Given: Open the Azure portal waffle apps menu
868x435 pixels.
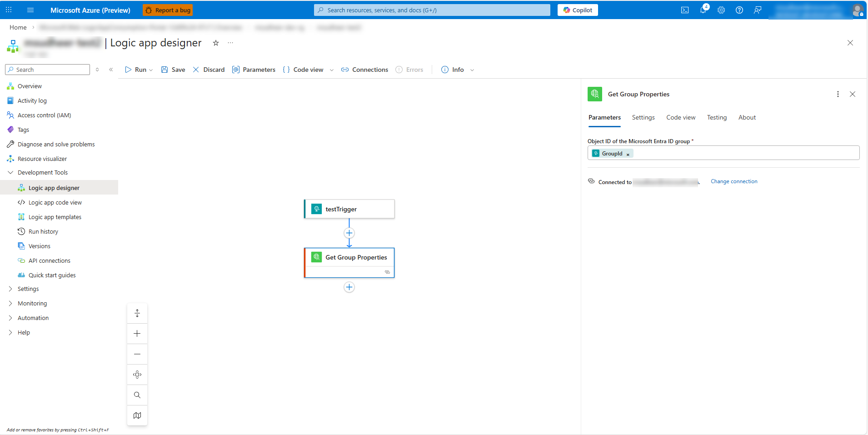Looking at the screenshot, I should 9,10.
